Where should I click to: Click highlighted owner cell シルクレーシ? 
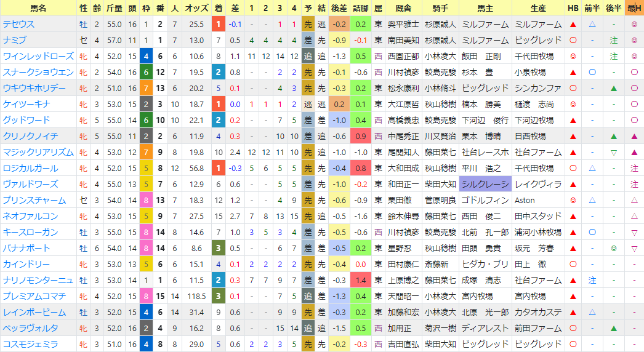click(x=485, y=185)
